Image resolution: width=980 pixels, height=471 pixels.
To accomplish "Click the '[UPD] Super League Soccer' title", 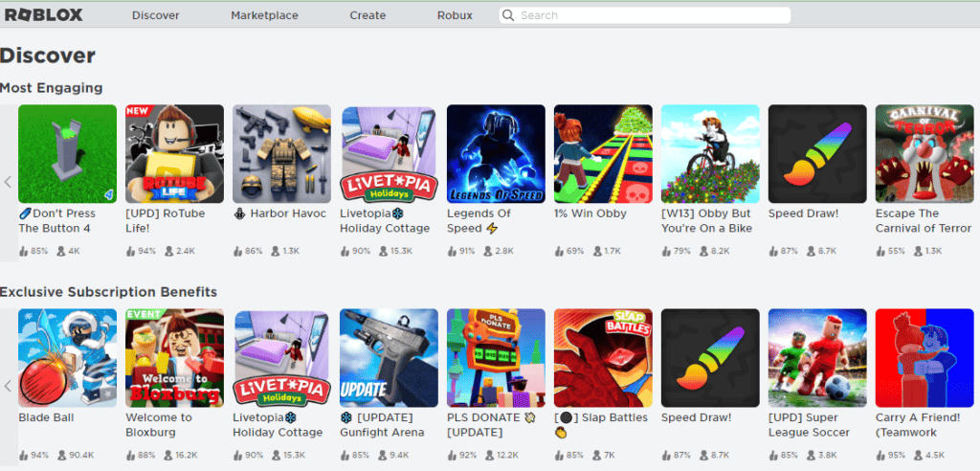I will tap(810, 425).
